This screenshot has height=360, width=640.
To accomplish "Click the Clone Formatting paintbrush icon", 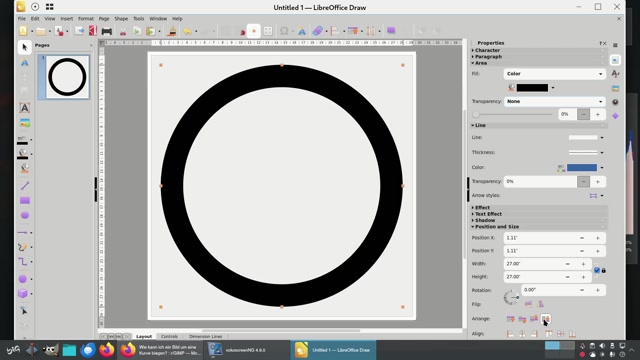I will pos(172,31).
